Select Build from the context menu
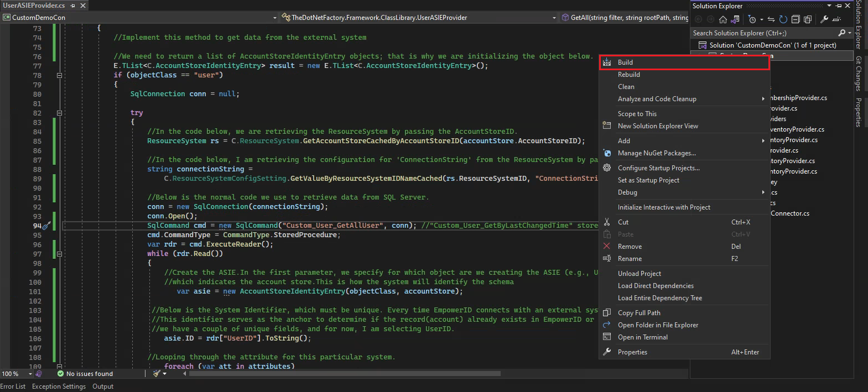 click(684, 62)
